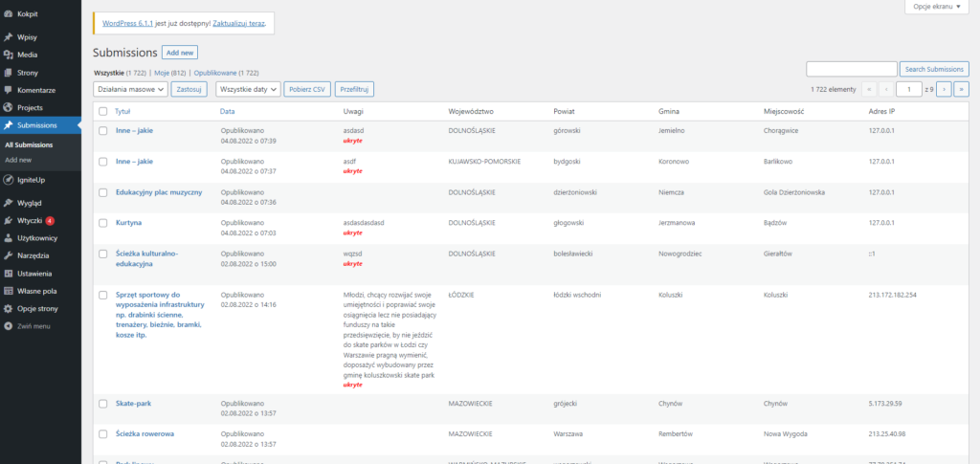
Task: Click the Wtyczki plug icon
Action: click(x=8, y=220)
